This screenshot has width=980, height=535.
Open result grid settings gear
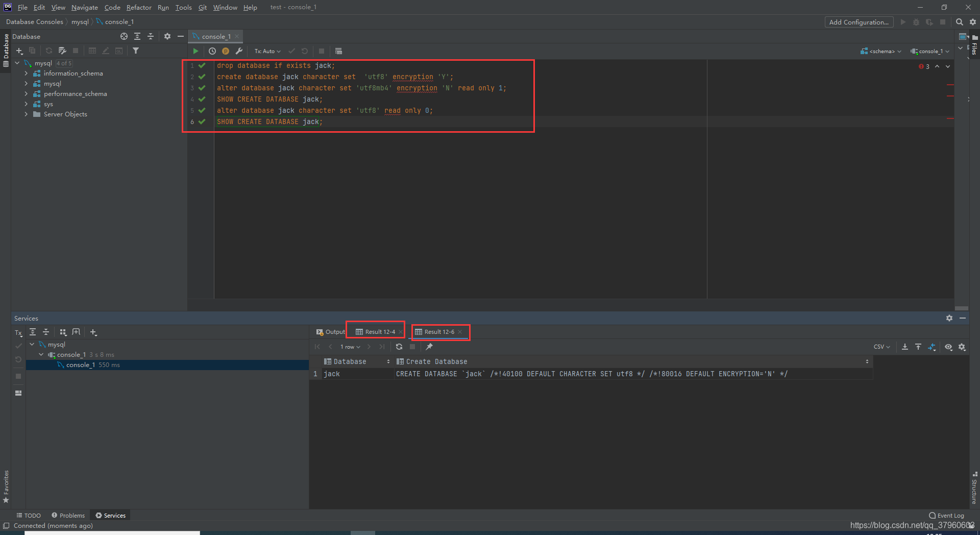click(962, 347)
